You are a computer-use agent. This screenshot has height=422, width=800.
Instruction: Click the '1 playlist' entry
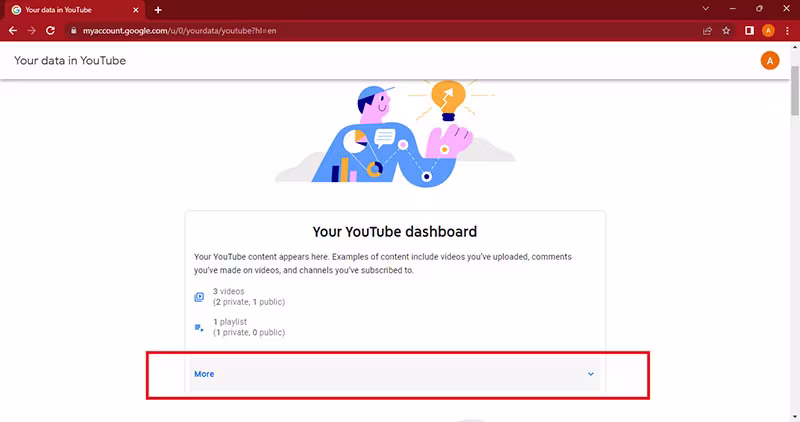pos(230,322)
